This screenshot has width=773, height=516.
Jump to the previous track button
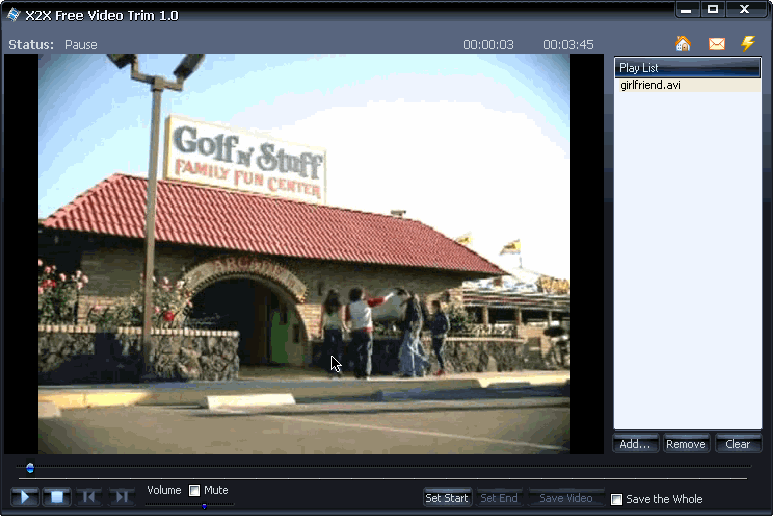pos(89,496)
